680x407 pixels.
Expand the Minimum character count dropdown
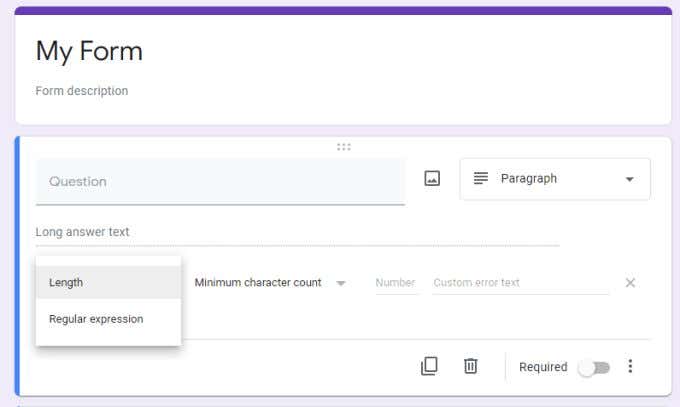[x=270, y=283]
